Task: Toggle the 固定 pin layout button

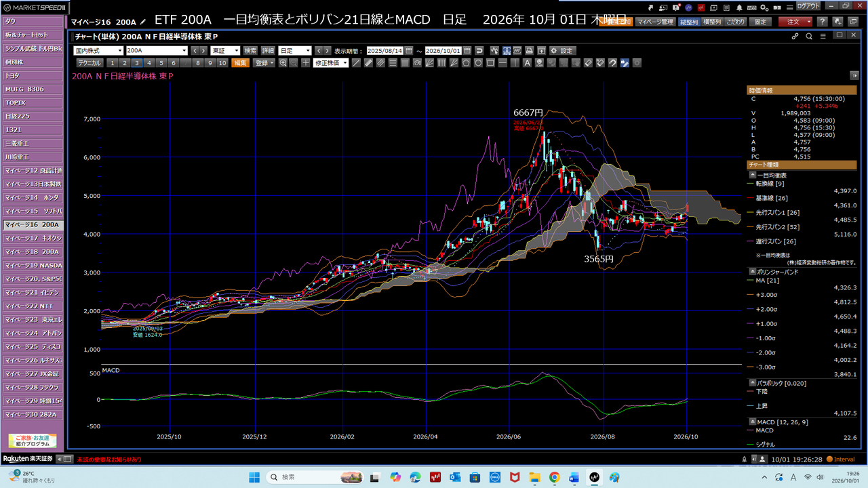Action: point(761,22)
